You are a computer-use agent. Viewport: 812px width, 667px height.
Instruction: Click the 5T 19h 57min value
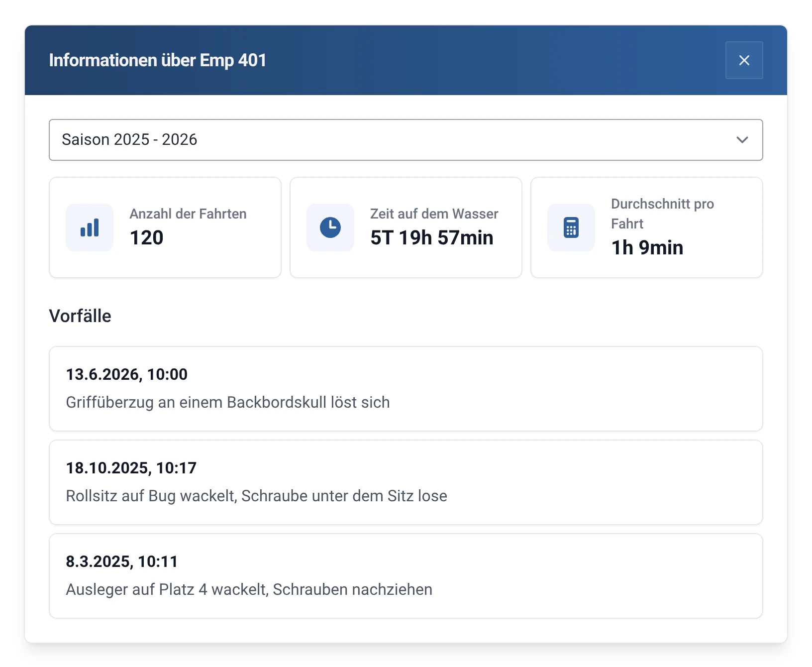point(432,238)
